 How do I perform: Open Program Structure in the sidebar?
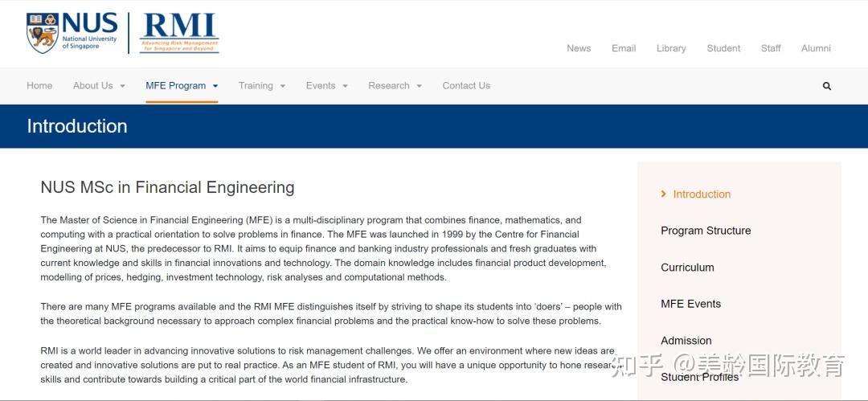pos(706,231)
